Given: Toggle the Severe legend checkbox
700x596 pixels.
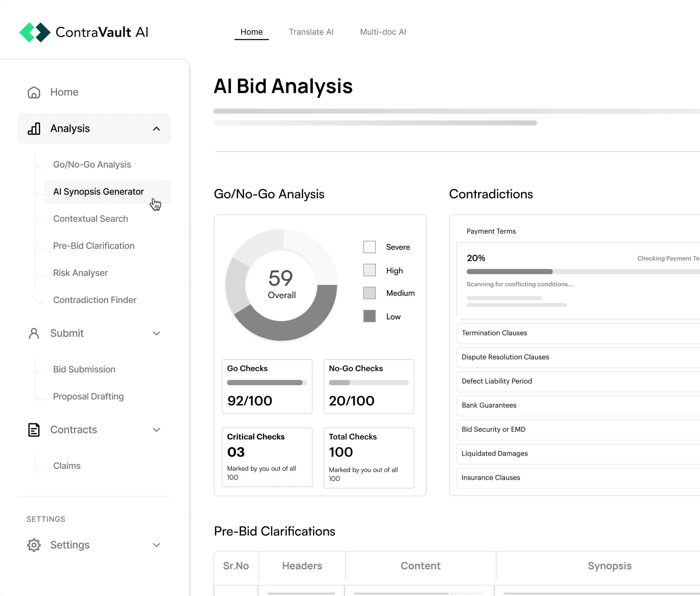Looking at the screenshot, I should 369,247.
